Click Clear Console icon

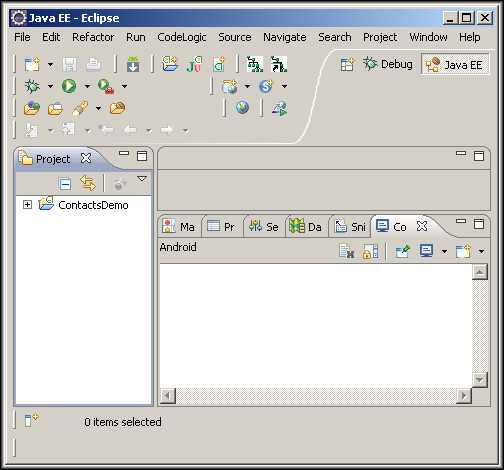click(346, 251)
